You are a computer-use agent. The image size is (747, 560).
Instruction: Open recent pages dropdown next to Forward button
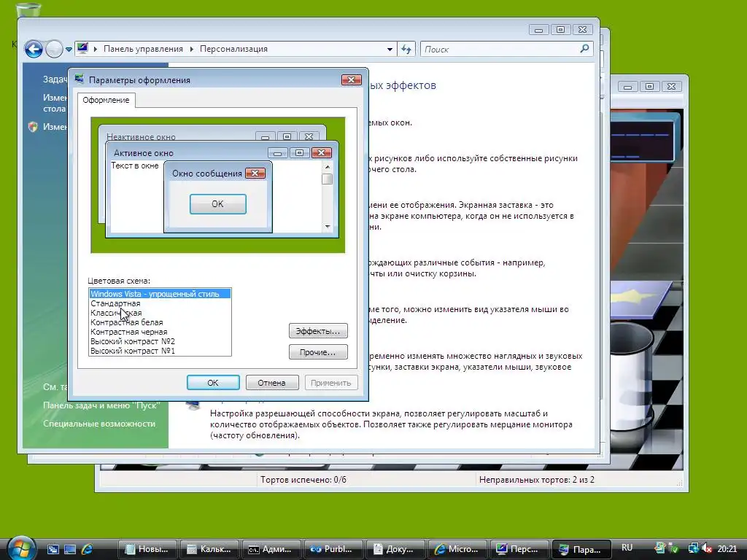[69, 49]
